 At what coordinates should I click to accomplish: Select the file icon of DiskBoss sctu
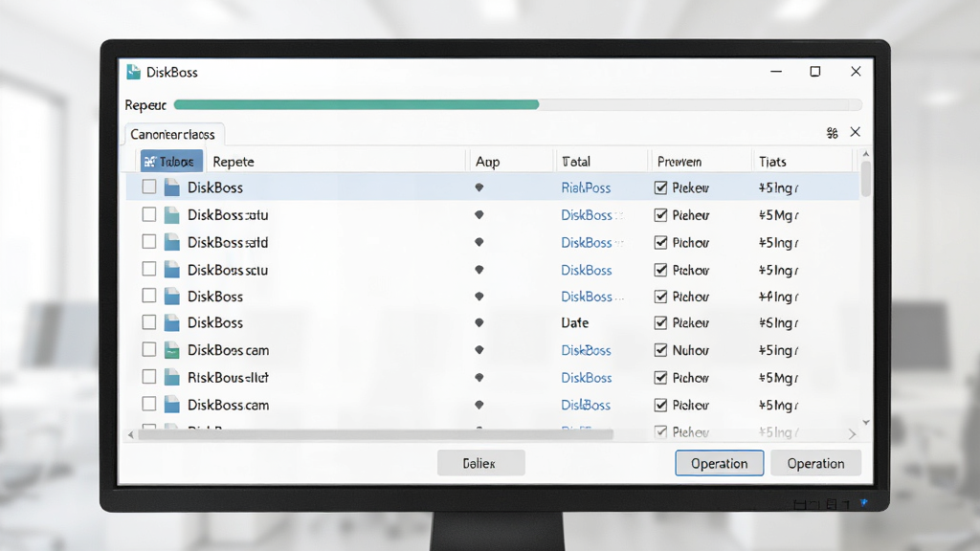pyautogui.click(x=172, y=270)
